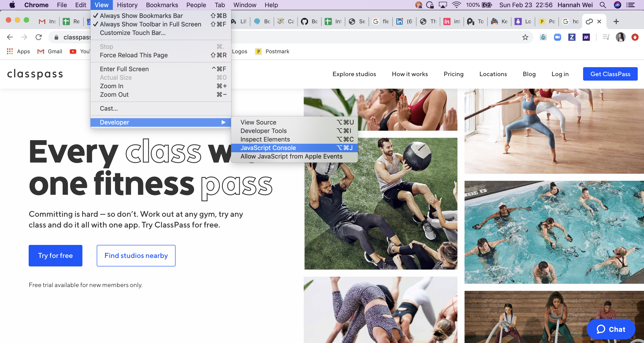The width and height of the screenshot is (644, 343).
Task: Switch to the GitHub tab
Action: [309, 21]
